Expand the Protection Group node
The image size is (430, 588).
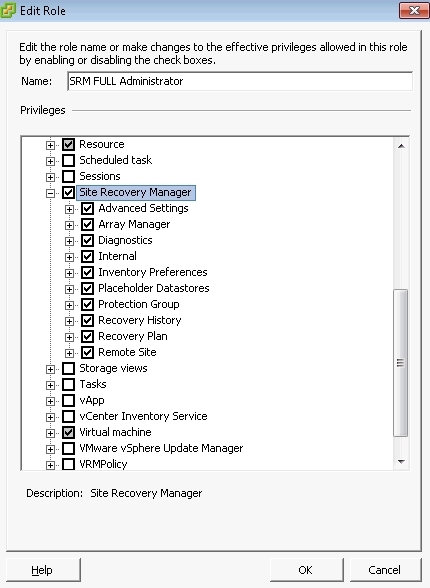click(69, 305)
